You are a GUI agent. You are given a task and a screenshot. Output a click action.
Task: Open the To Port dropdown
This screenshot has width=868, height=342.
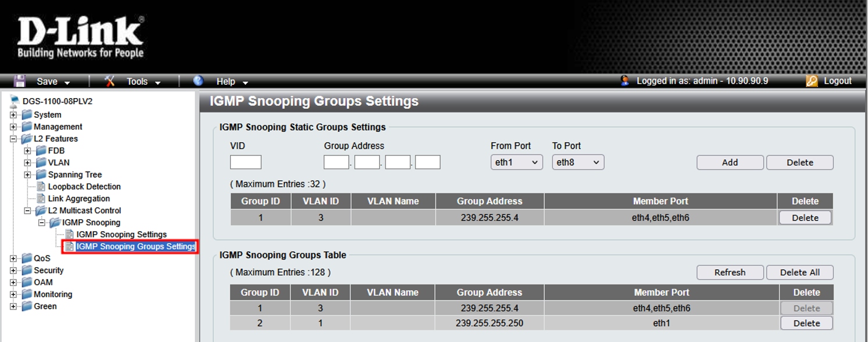click(x=578, y=163)
